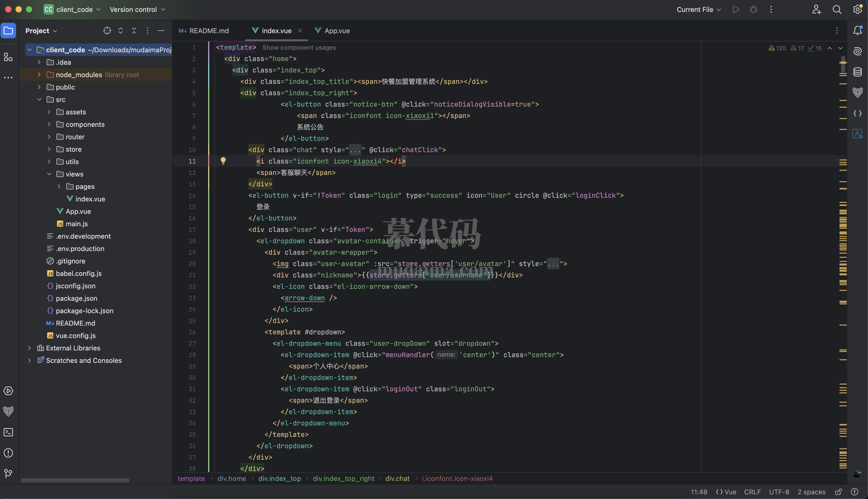
Task: Open the Version control menu
Action: (137, 9)
